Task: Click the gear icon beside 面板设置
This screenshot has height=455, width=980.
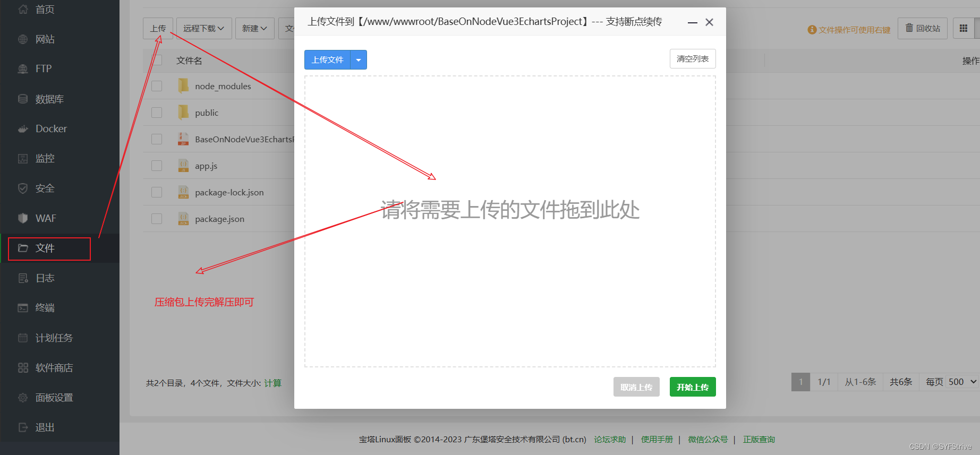Action: [23, 398]
